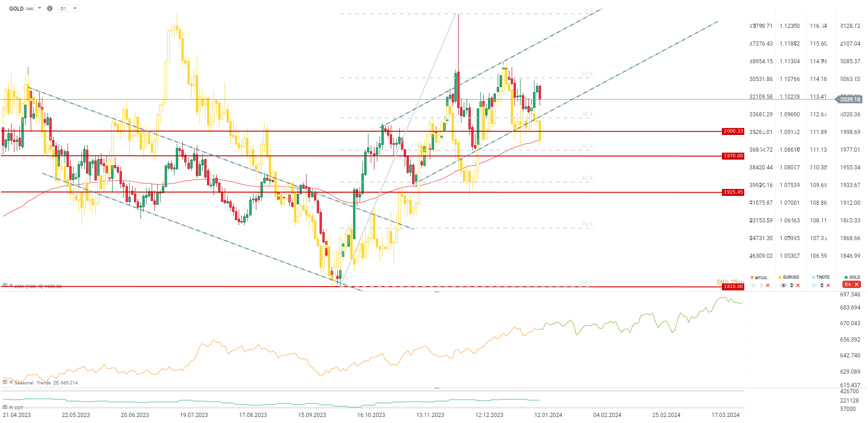Image resolution: width=868 pixels, height=423 pixels.
Task: Remove the Seasonal Trends indicator
Action: pyautogui.click(x=11, y=382)
